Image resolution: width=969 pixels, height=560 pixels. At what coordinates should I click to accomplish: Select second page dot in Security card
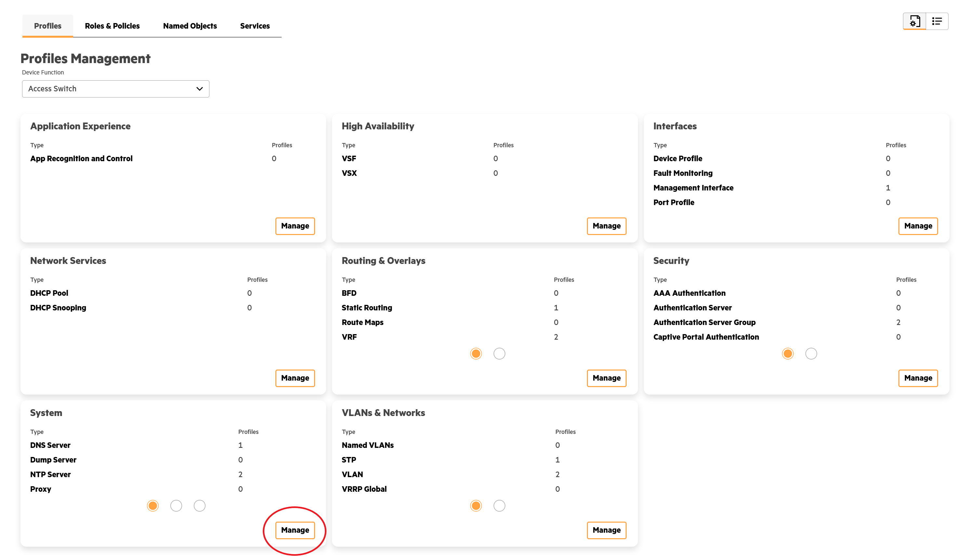click(811, 353)
